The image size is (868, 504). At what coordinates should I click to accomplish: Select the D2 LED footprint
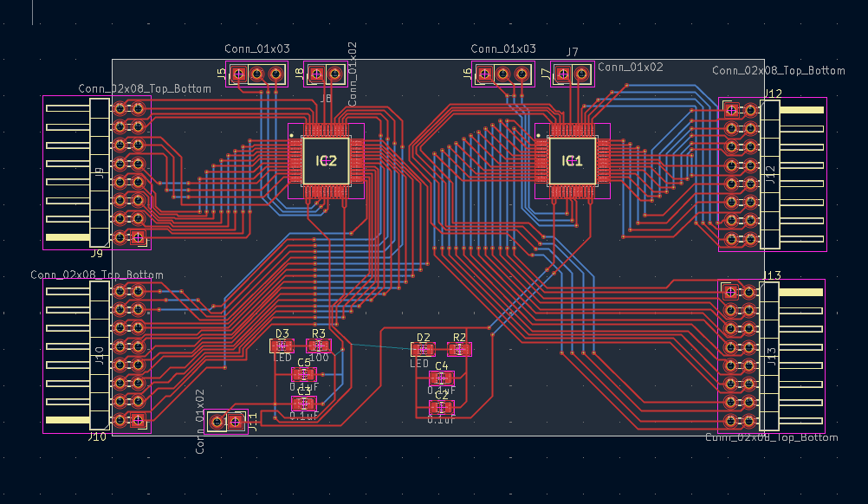(423, 349)
